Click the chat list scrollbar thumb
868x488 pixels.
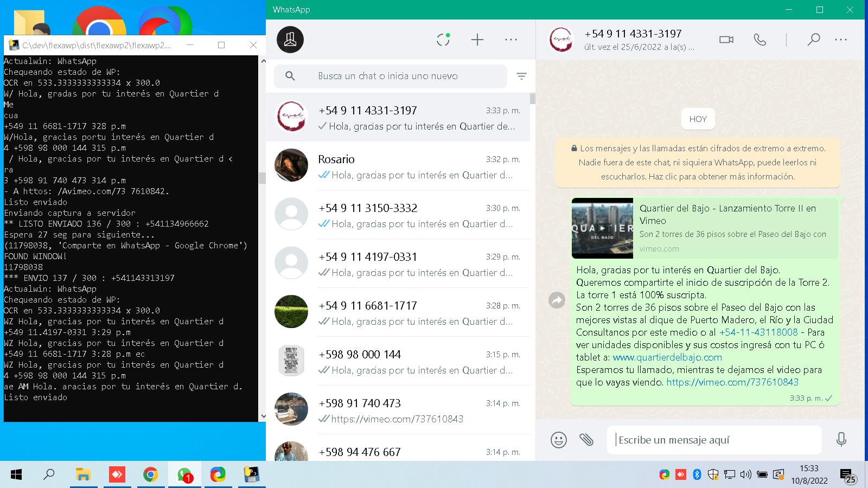(x=533, y=99)
